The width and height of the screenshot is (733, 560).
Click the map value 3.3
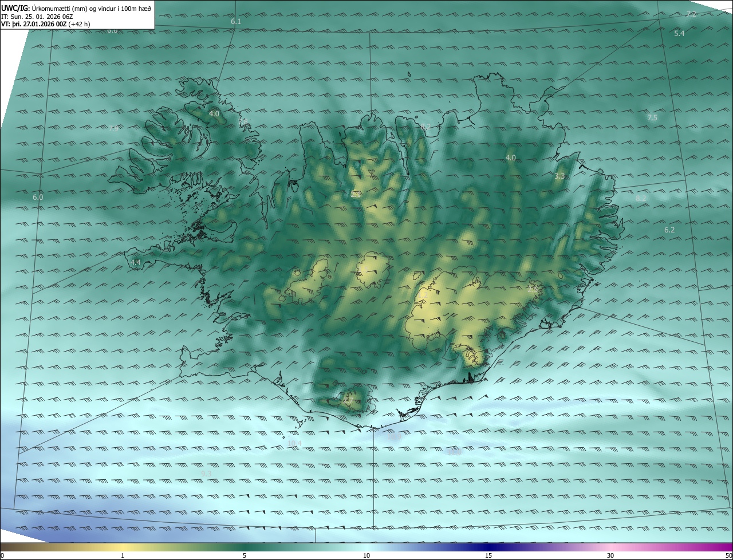(x=560, y=176)
